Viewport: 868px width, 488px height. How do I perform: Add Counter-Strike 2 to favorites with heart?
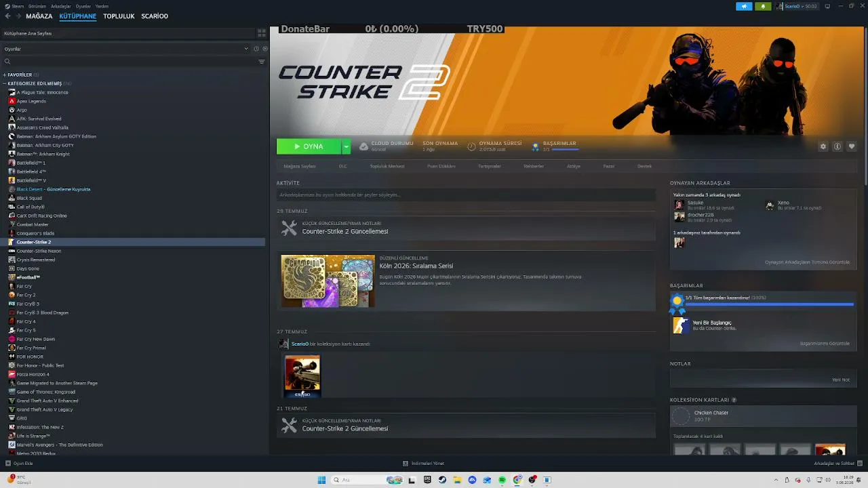point(852,146)
